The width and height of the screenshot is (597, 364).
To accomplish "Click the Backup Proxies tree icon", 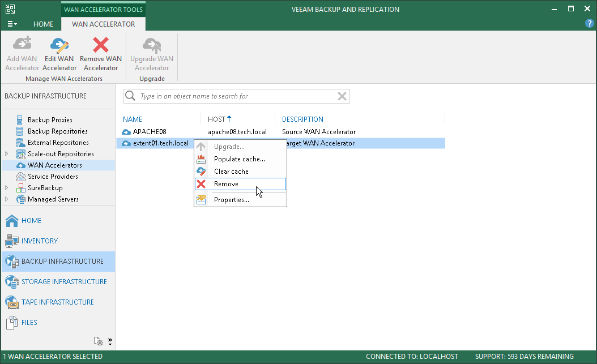I will [x=19, y=120].
